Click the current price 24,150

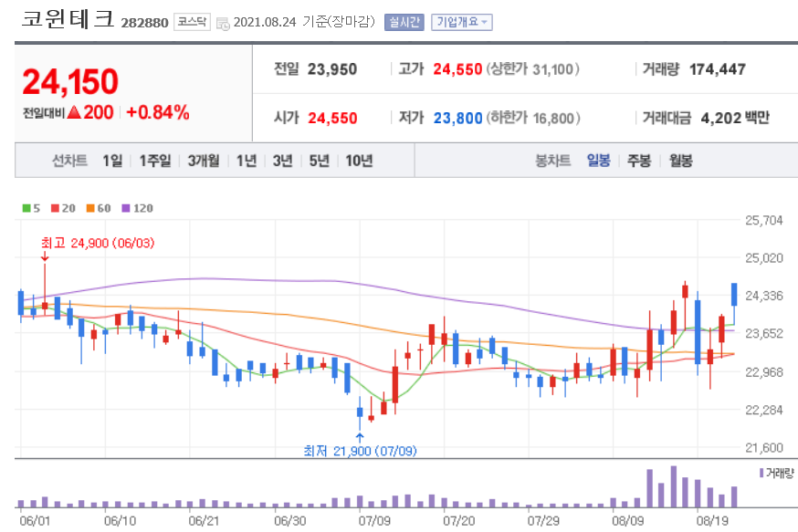coord(70,82)
